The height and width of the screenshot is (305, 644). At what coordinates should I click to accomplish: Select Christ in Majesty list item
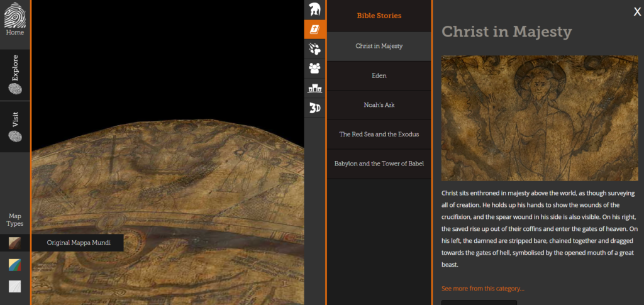click(379, 47)
